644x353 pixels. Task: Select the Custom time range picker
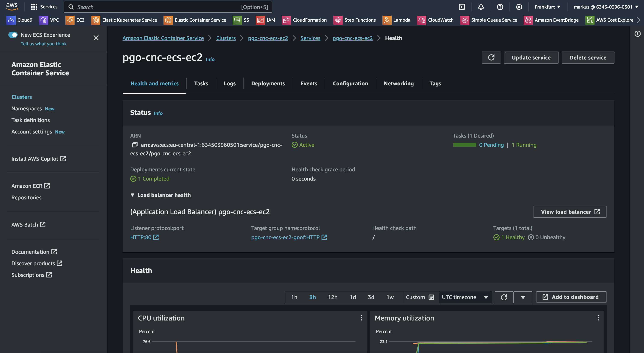421,297
